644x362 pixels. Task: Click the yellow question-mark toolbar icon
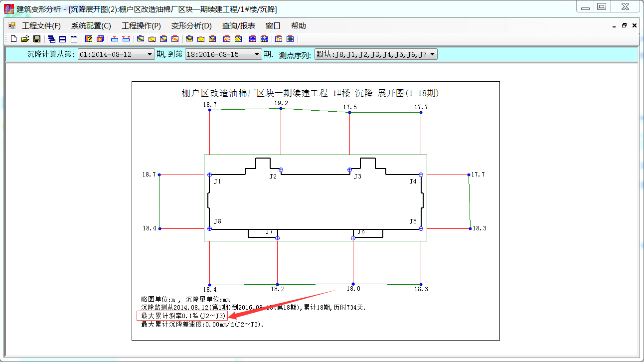(89, 39)
